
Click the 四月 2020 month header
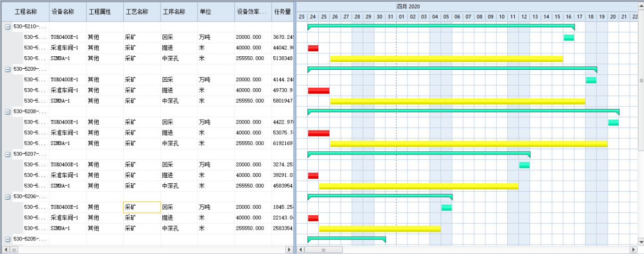click(x=408, y=6)
